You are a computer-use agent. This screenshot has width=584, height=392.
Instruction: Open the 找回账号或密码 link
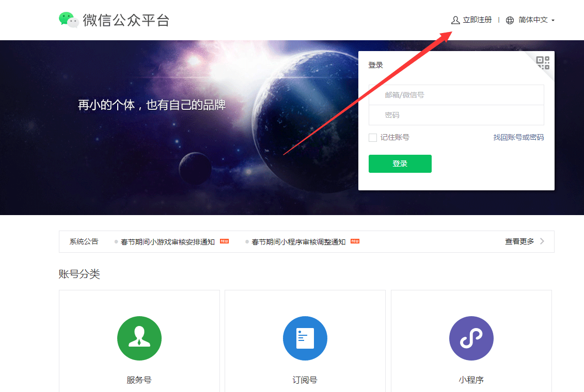(x=518, y=137)
